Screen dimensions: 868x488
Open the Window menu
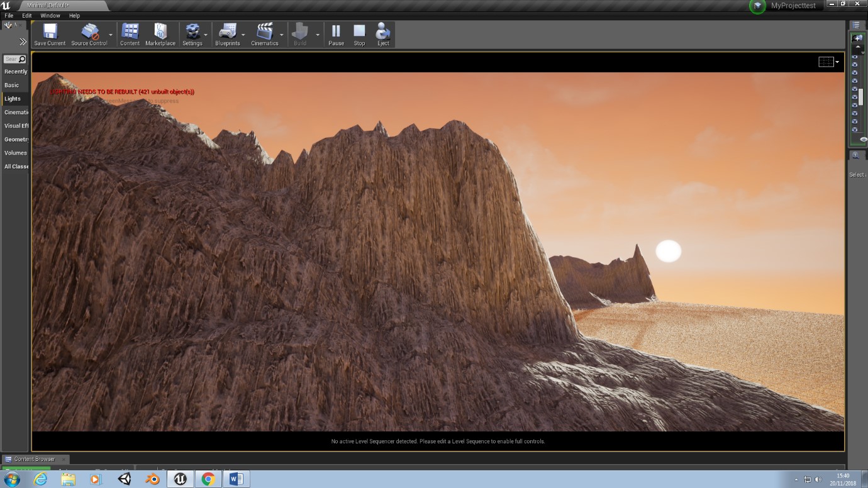pyautogui.click(x=50, y=16)
